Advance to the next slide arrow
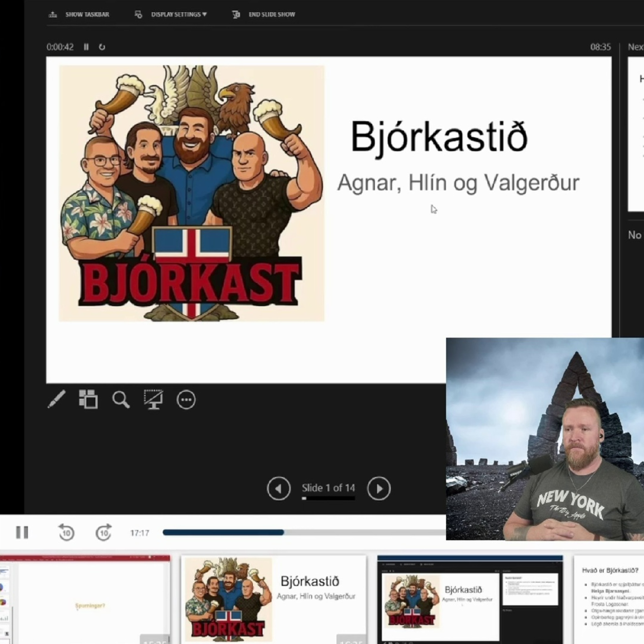Image resolution: width=644 pixels, height=644 pixels. point(379,488)
